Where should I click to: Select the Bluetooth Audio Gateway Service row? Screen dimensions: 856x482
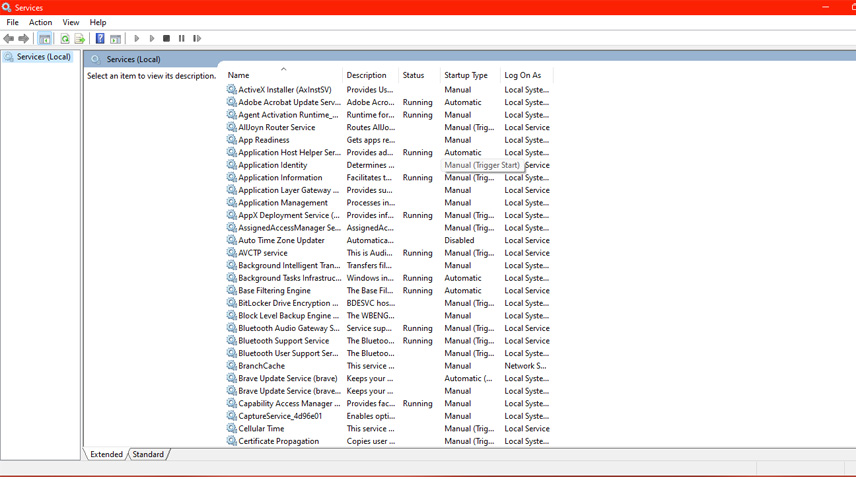click(388, 328)
